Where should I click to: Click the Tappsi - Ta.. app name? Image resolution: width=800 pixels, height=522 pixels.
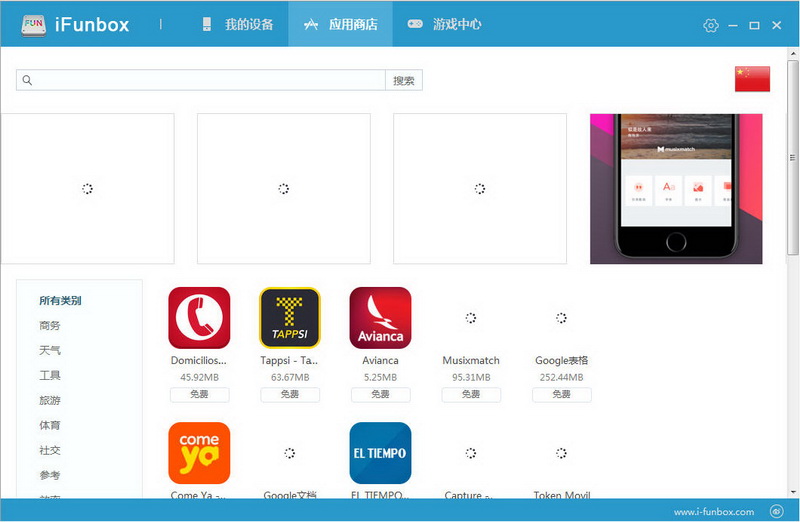pos(289,361)
